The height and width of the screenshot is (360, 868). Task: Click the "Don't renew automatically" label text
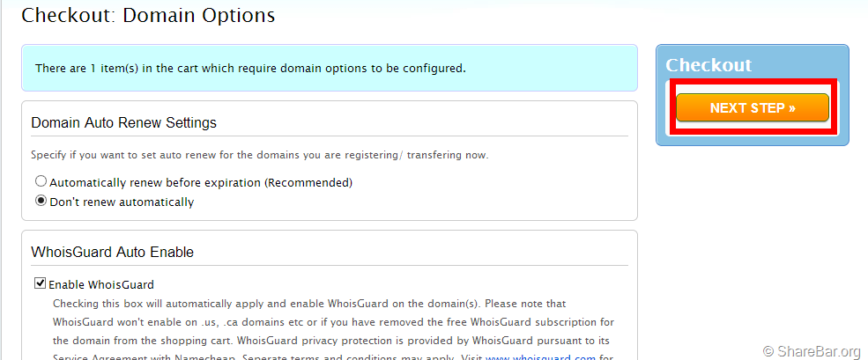(x=122, y=202)
